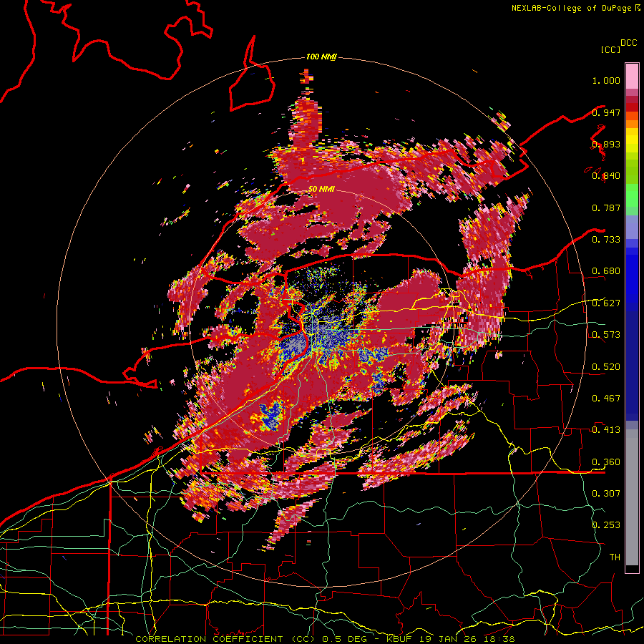644x644 pixels.
Task: Click the 0.413 color scale value
Action: [606, 430]
